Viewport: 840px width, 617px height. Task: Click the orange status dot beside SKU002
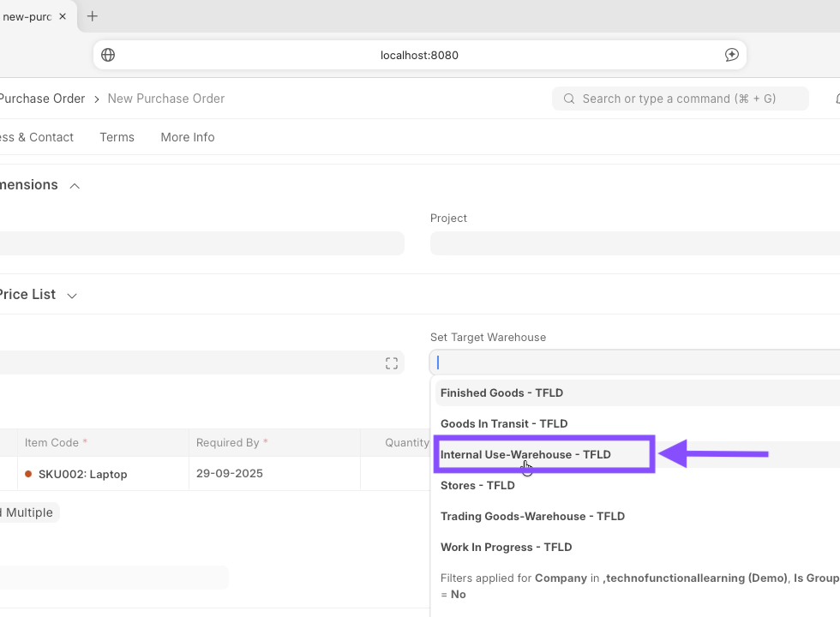tap(28, 474)
